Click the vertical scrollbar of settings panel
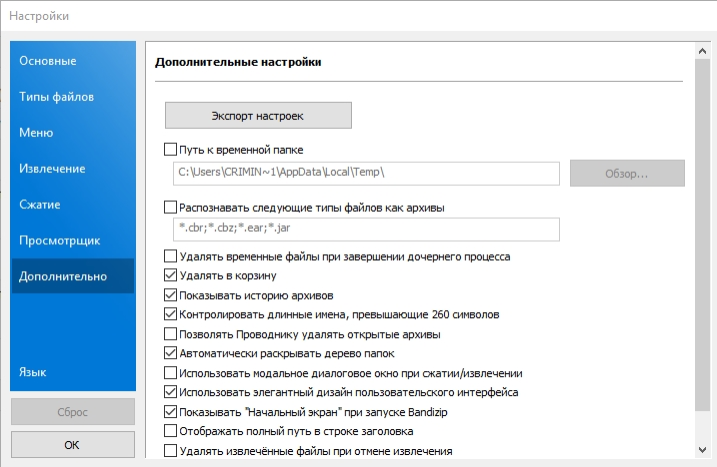Screen dimensions: 717x467 [702, 250]
